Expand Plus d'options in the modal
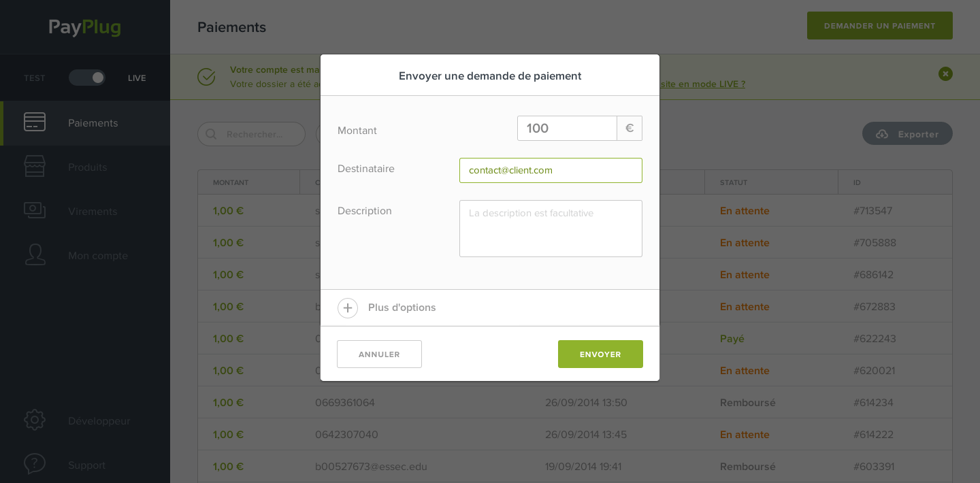Image resolution: width=980 pixels, height=483 pixels. click(x=402, y=307)
